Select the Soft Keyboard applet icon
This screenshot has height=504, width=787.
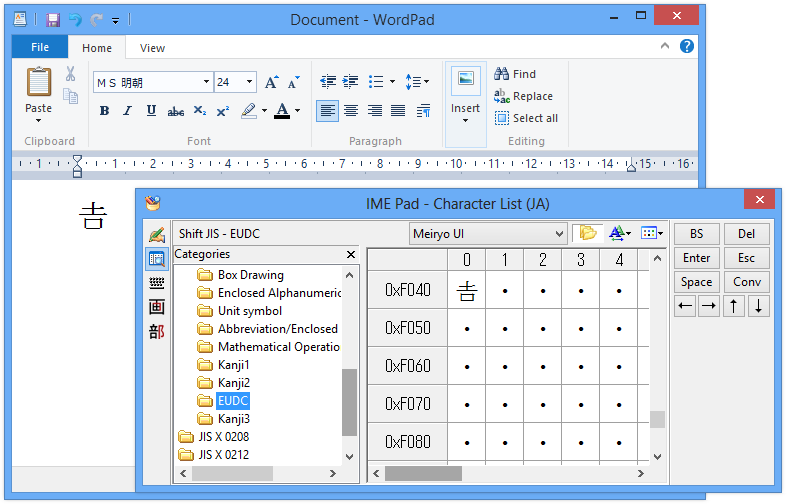[156, 283]
